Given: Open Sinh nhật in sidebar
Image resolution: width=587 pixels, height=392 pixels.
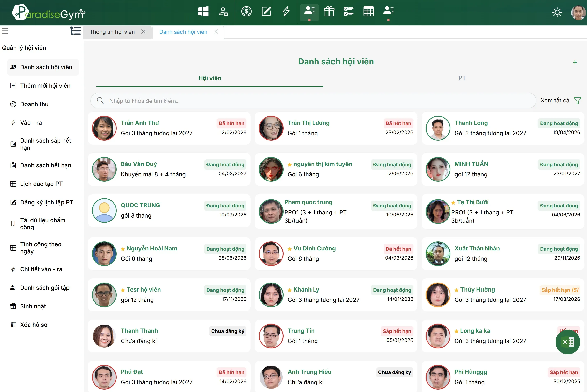Looking at the screenshot, I should (43, 306).
